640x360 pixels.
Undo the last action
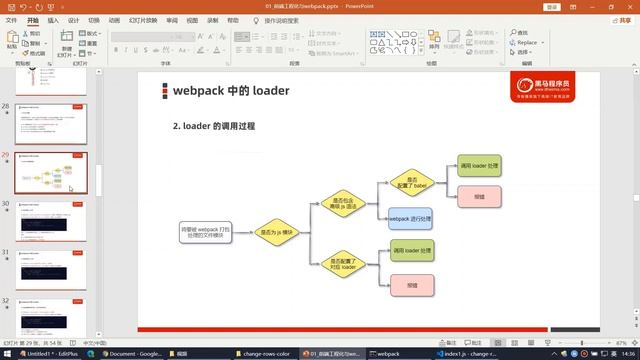tap(23, 7)
